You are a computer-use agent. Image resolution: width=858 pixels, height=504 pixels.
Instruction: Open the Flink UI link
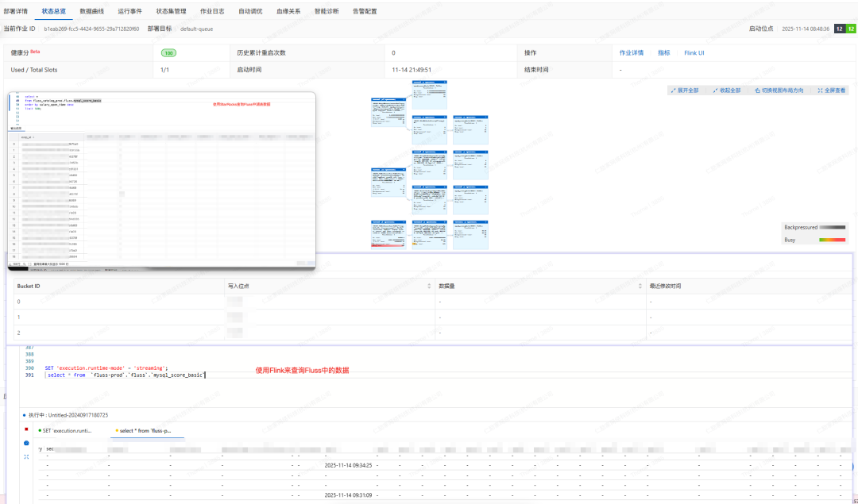694,53
